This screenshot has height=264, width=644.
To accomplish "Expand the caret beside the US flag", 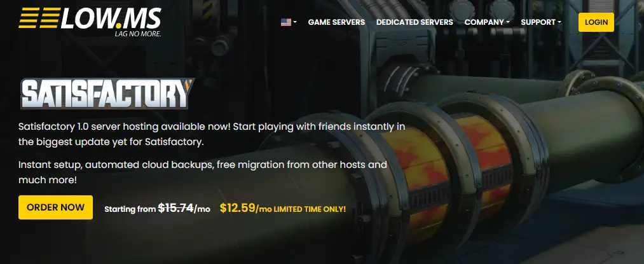I will pyautogui.click(x=295, y=22).
